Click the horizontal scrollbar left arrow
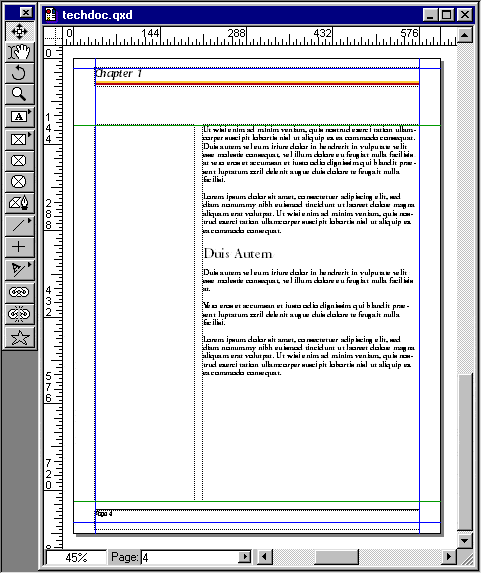 265,557
